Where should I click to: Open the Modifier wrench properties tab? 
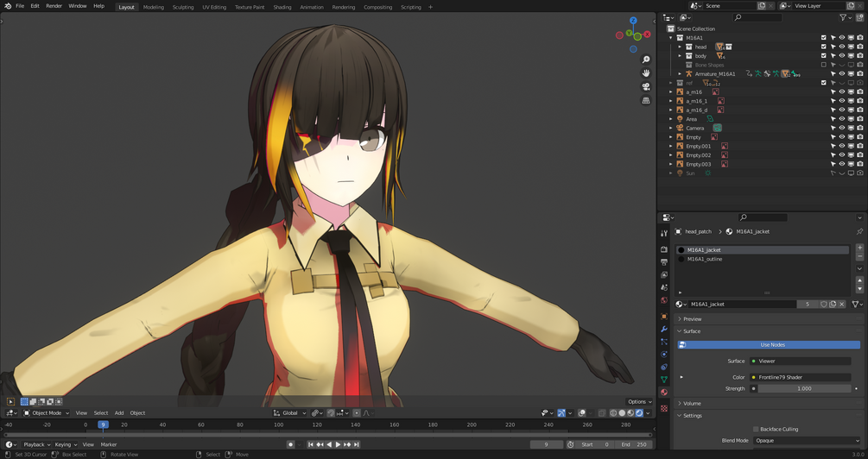pos(664,329)
